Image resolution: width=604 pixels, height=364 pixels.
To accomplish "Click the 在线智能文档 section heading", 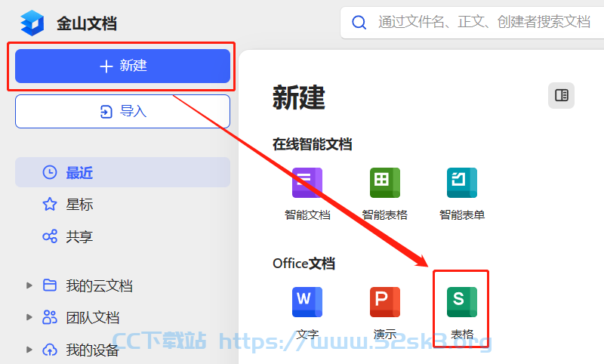I will (313, 144).
